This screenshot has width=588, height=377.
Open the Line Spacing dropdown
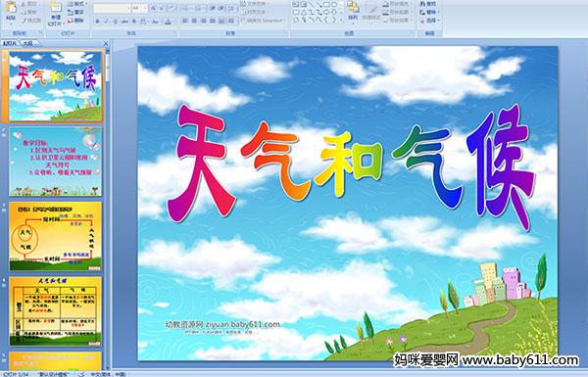tap(232, 8)
